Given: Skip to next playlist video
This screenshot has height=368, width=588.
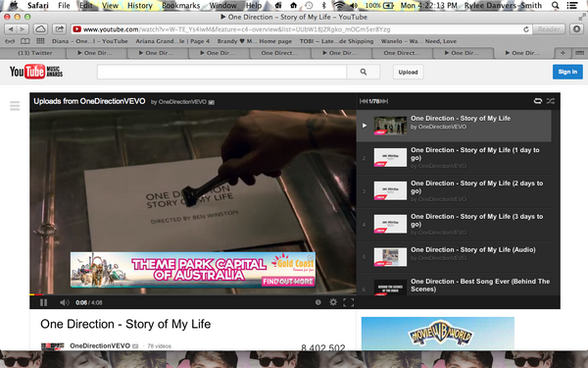Looking at the screenshot, I should pyautogui.click(x=384, y=101).
